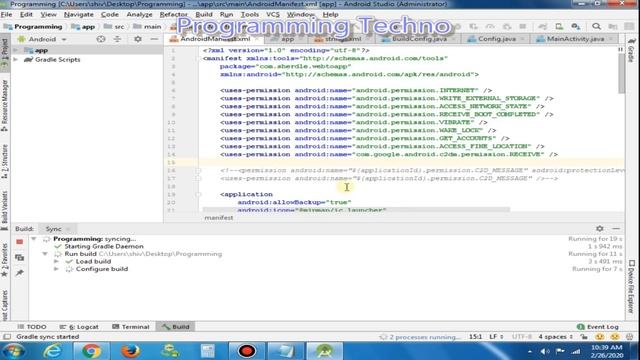Viewport: 640px width, 360px height.
Task: Click the tool windows toggle icon in status bar
Action: point(7,337)
